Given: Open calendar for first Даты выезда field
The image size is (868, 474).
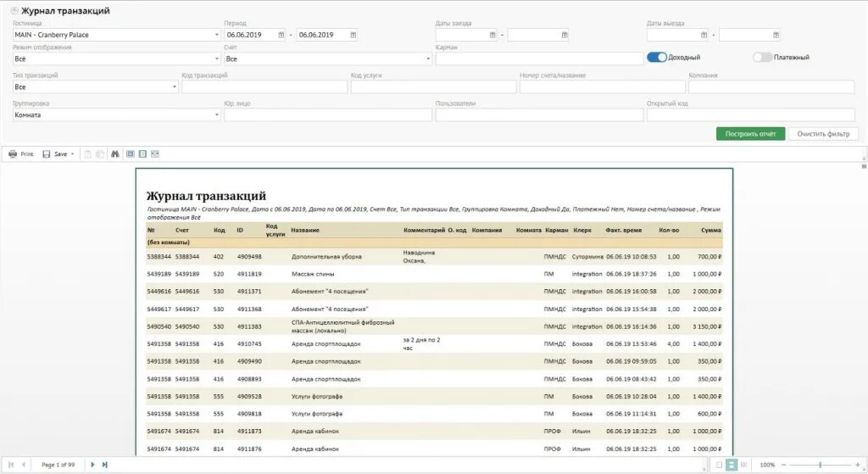Looking at the screenshot, I should coord(704,35).
